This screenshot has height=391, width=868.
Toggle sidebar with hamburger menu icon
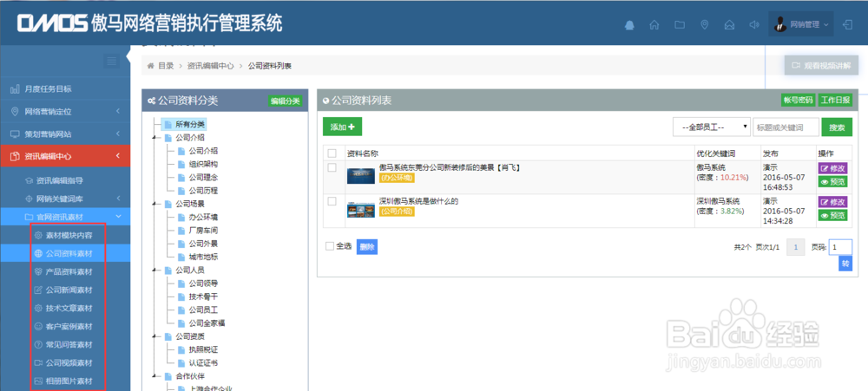(112, 61)
